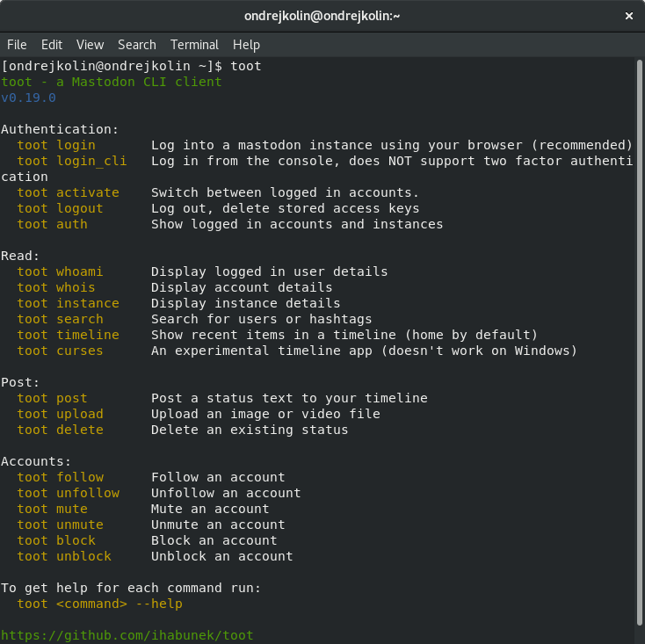Click the 'toot upload' command text
Image resolution: width=645 pixels, height=644 pixels.
pos(60,414)
